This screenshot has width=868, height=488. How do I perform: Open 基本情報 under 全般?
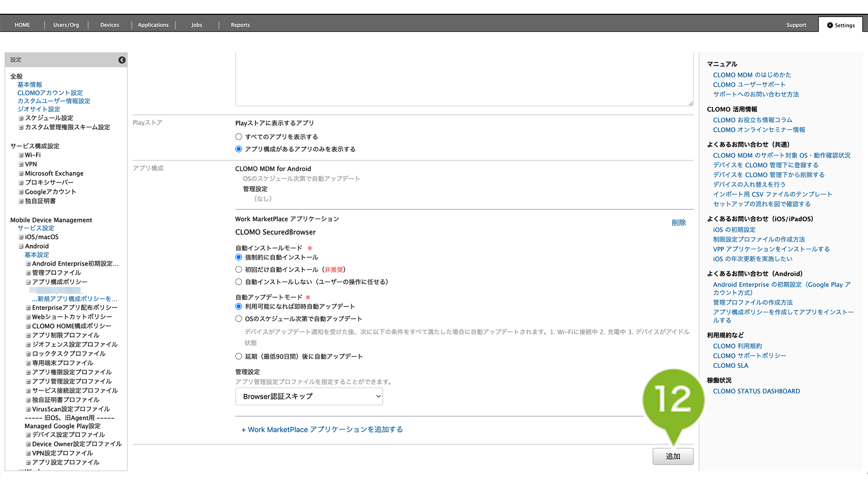[x=30, y=84]
